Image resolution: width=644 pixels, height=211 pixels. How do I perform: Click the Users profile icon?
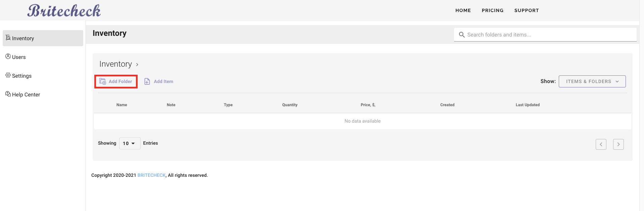[x=8, y=56]
